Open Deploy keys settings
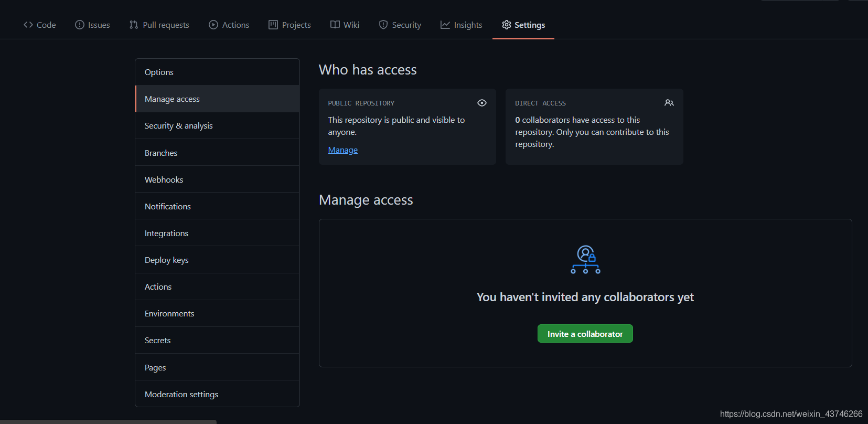This screenshot has height=424, width=868. tap(217, 260)
